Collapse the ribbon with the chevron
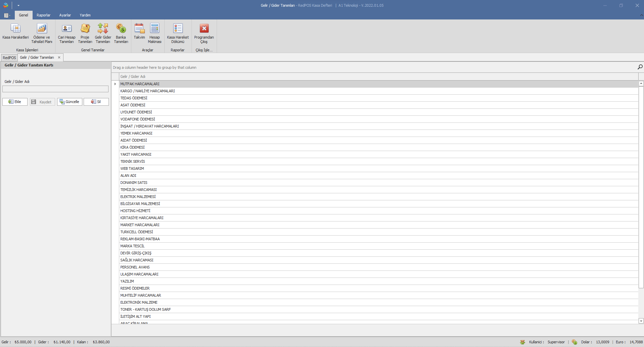Image resolution: width=644 pixels, height=347 pixels. [641, 15]
